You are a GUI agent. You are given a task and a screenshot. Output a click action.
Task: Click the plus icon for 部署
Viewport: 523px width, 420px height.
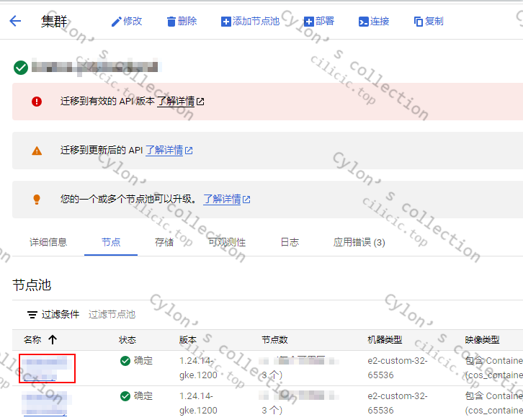309,22
